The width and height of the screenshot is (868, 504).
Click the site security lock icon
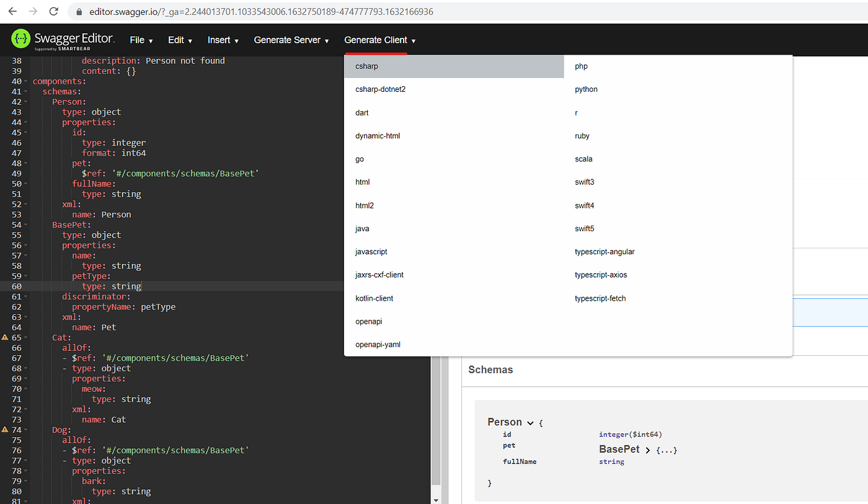pyautogui.click(x=78, y=11)
